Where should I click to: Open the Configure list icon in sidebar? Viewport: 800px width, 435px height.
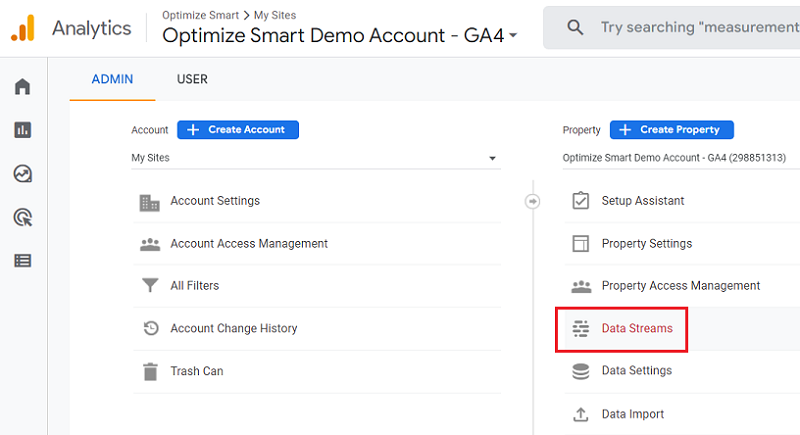click(x=22, y=261)
